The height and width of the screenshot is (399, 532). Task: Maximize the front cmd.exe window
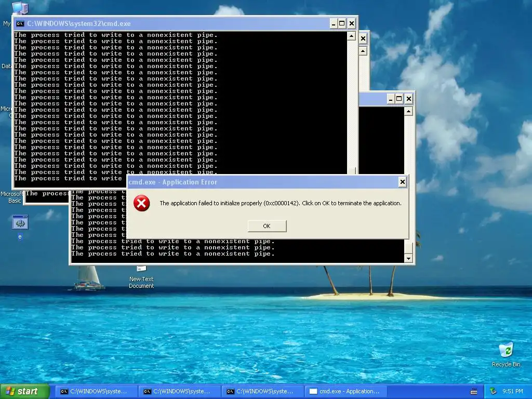coord(342,24)
